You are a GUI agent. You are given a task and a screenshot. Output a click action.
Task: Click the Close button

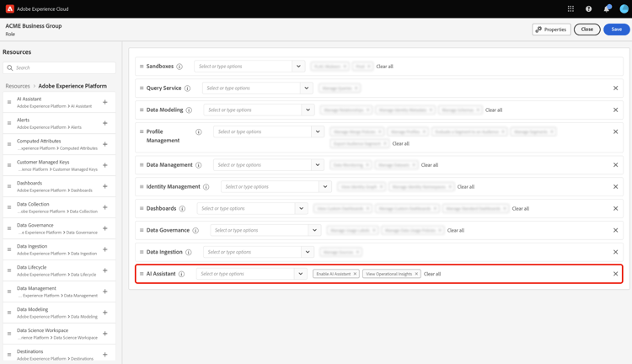pyautogui.click(x=586, y=29)
